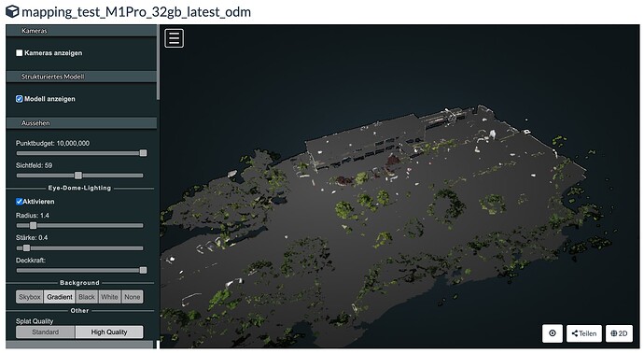The height and width of the screenshot is (353, 644).
Task: Click the mapping_test_M1Pro_32gb_latest_odm title
Action: click(x=136, y=12)
